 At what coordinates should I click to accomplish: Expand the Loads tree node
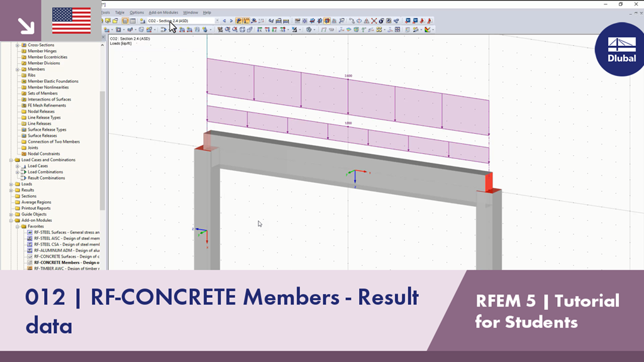pyautogui.click(x=11, y=184)
